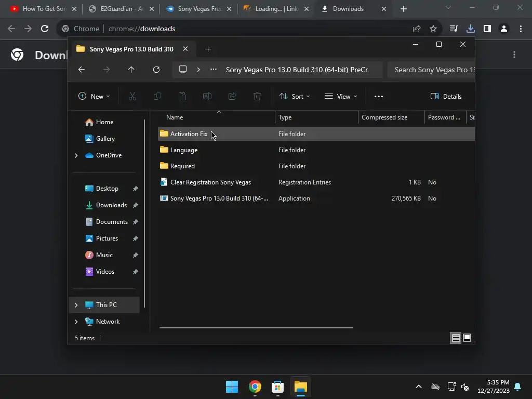Open the address bar ellipsis breadcrumb menu
Viewport: 532px width, 399px height.
coord(214,70)
